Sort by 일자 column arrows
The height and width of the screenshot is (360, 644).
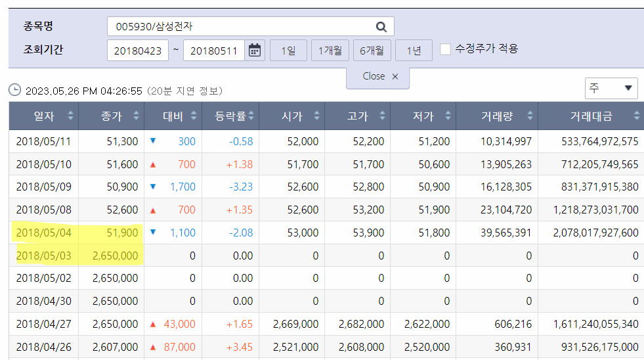coord(71,116)
